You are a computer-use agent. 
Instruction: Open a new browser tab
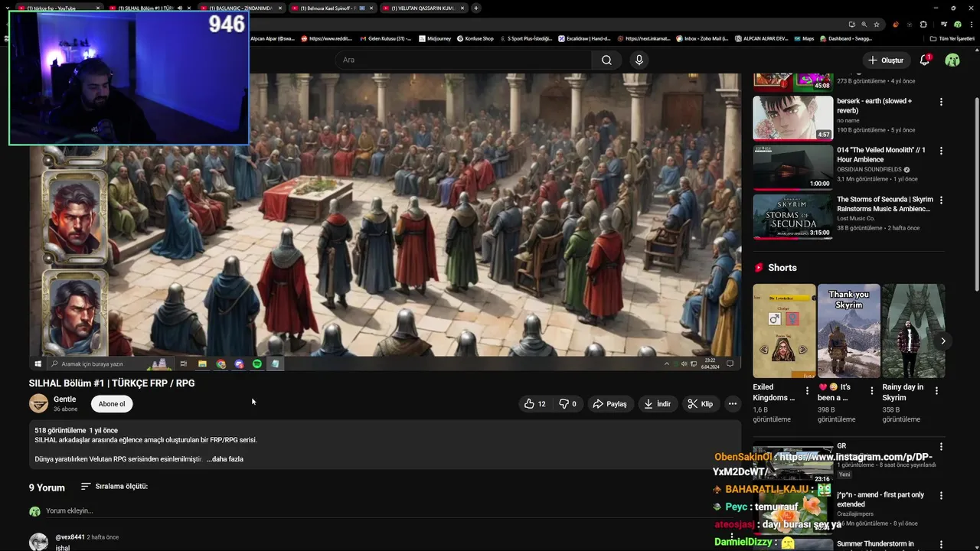pos(476,8)
